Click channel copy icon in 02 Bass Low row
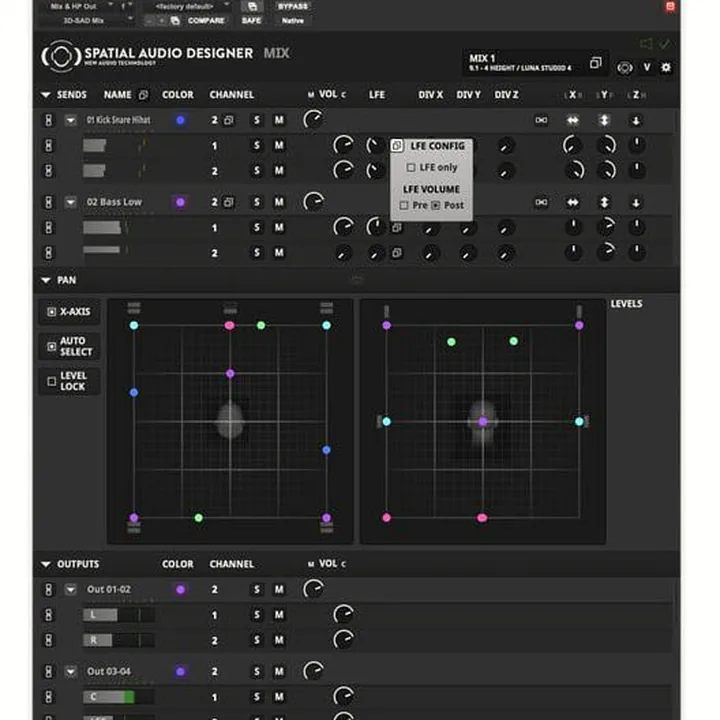Viewport: 720px width, 720px height. tap(228, 202)
